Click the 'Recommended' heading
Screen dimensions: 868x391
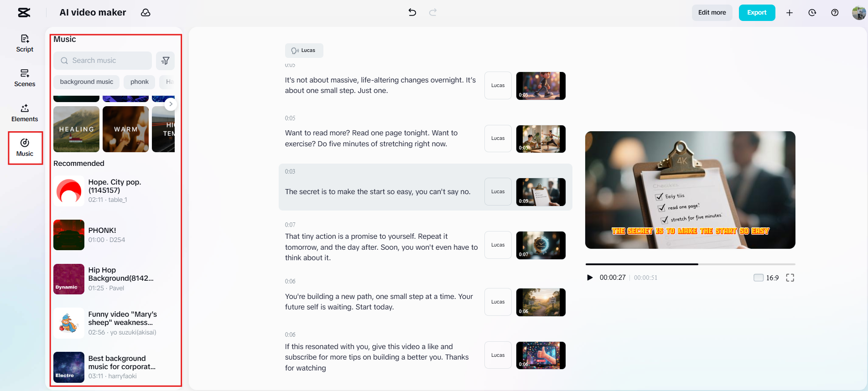point(79,164)
